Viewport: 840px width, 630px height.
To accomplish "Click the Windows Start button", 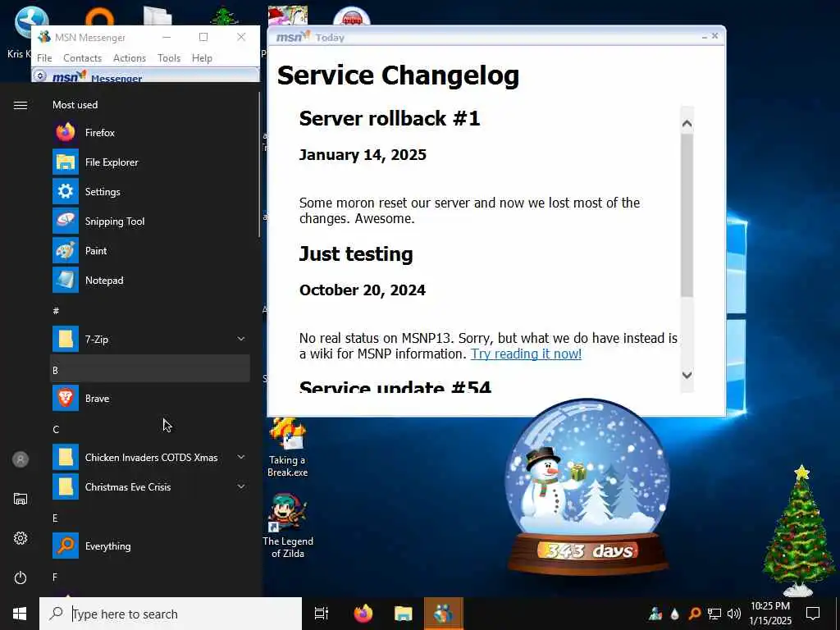I will [20, 614].
